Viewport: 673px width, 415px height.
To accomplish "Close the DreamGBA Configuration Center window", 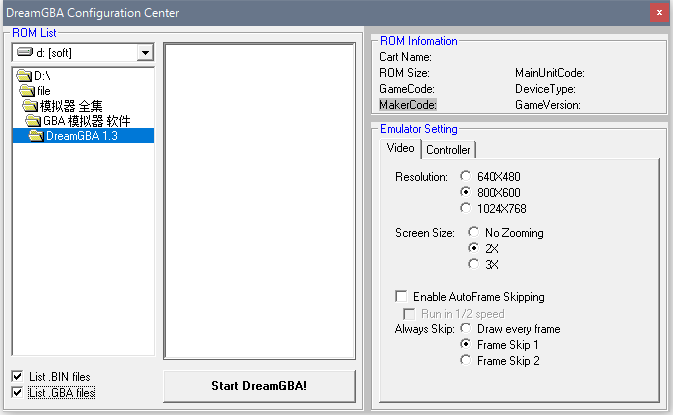I will tap(657, 12).
